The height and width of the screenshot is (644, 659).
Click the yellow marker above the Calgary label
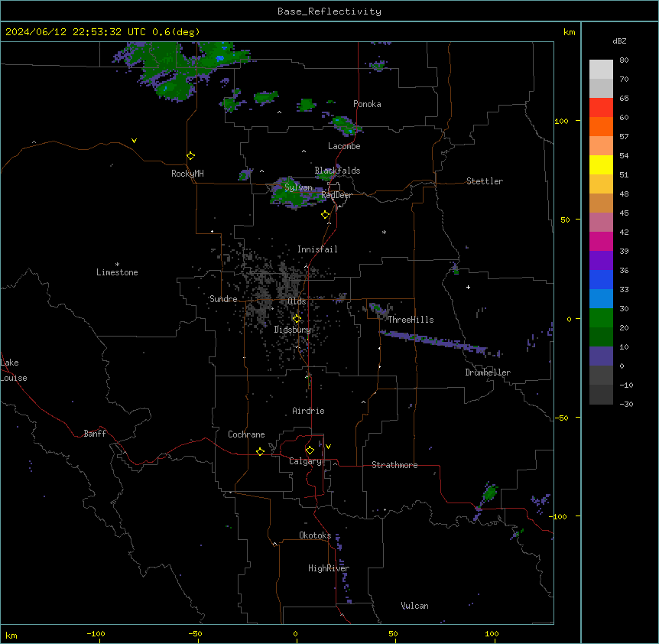[310, 450]
